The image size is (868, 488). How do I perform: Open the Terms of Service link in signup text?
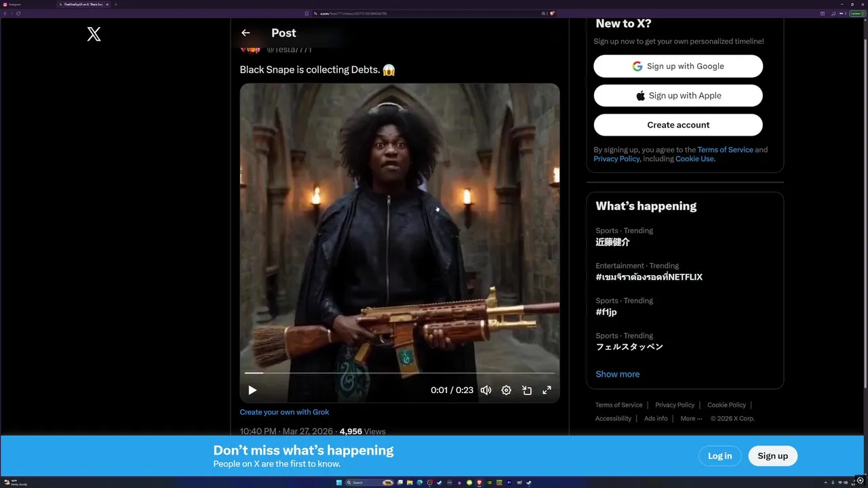(x=725, y=150)
